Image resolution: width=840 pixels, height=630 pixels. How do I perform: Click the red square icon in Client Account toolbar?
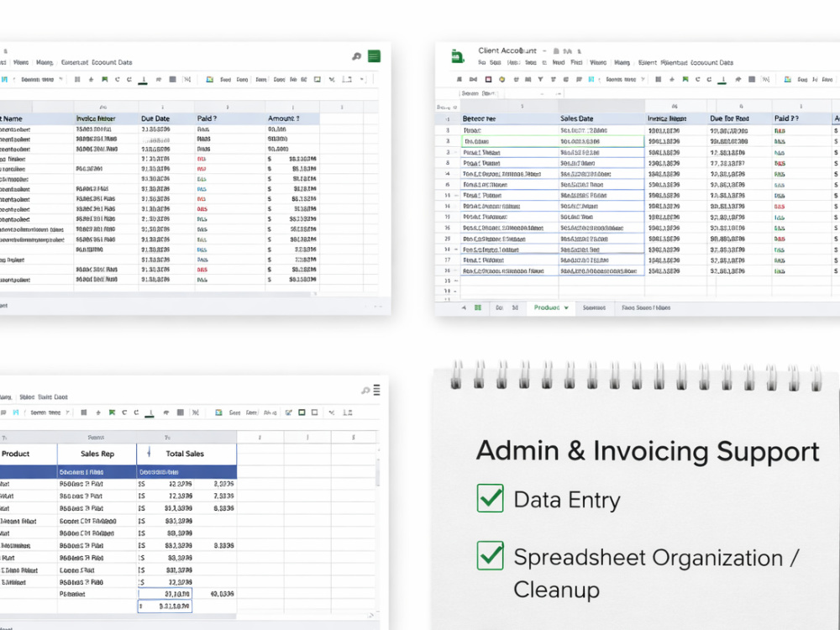488,79
